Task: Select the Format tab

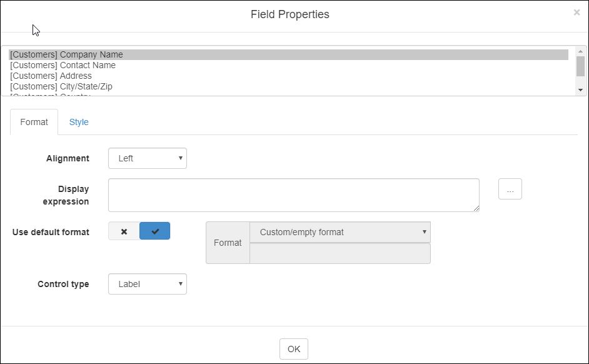Action: (x=34, y=122)
